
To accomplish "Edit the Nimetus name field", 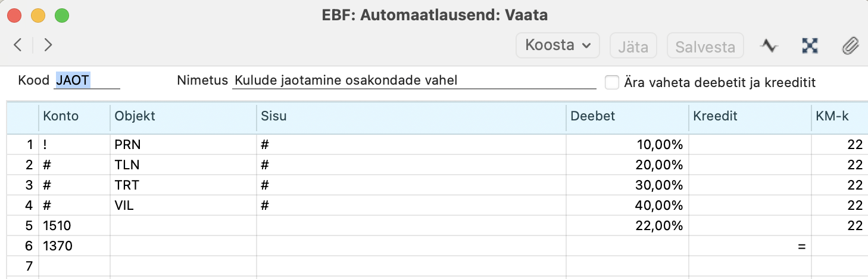I will tap(414, 80).
